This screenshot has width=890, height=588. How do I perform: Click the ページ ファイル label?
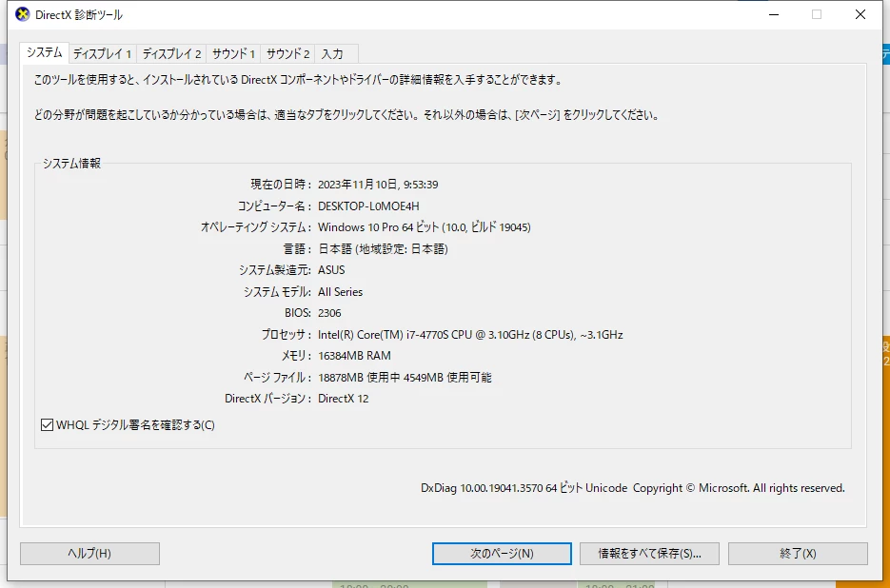pos(278,378)
